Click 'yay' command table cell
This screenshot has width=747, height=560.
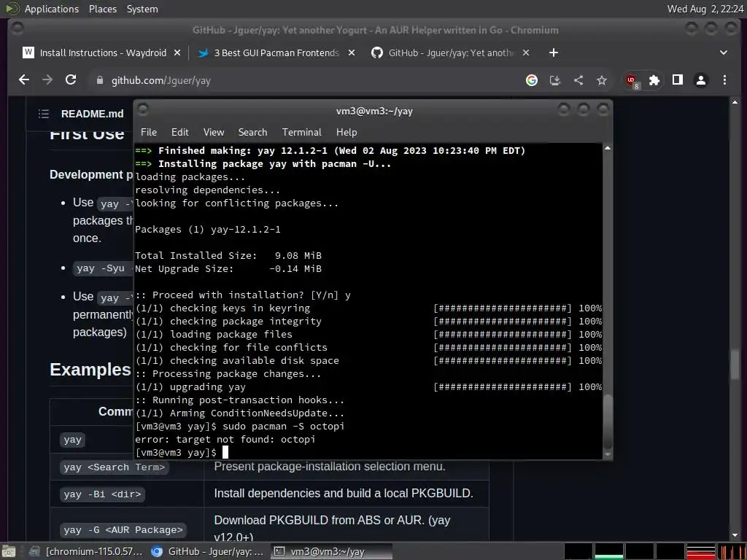pyautogui.click(x=72, y=440)
